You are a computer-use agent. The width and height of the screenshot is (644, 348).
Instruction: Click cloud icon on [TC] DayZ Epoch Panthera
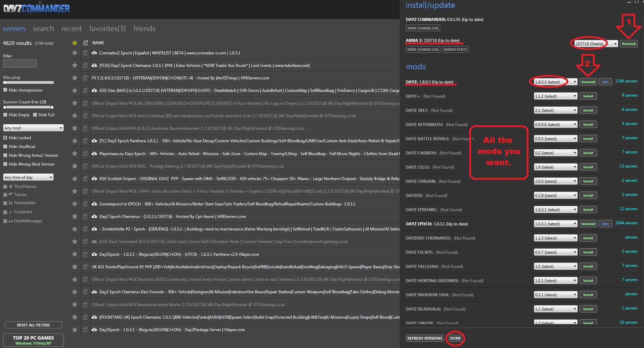(x=94, y=141)
